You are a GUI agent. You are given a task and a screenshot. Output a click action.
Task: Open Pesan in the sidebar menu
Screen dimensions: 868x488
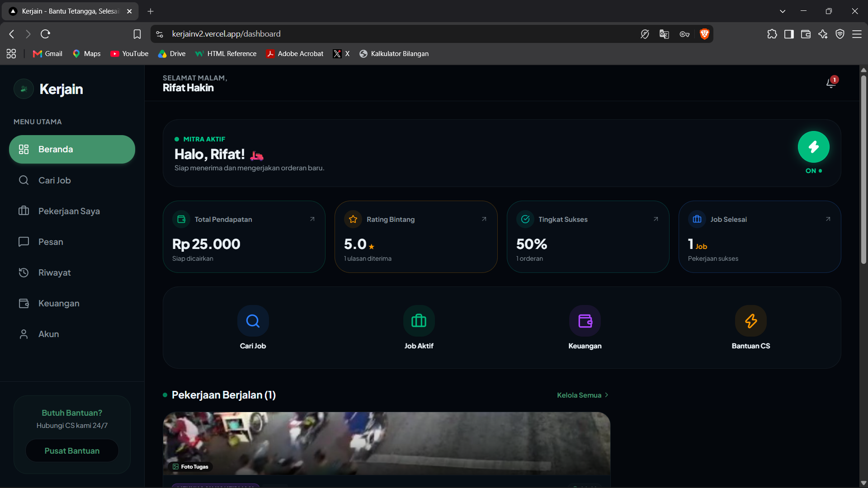coord(72,242)
